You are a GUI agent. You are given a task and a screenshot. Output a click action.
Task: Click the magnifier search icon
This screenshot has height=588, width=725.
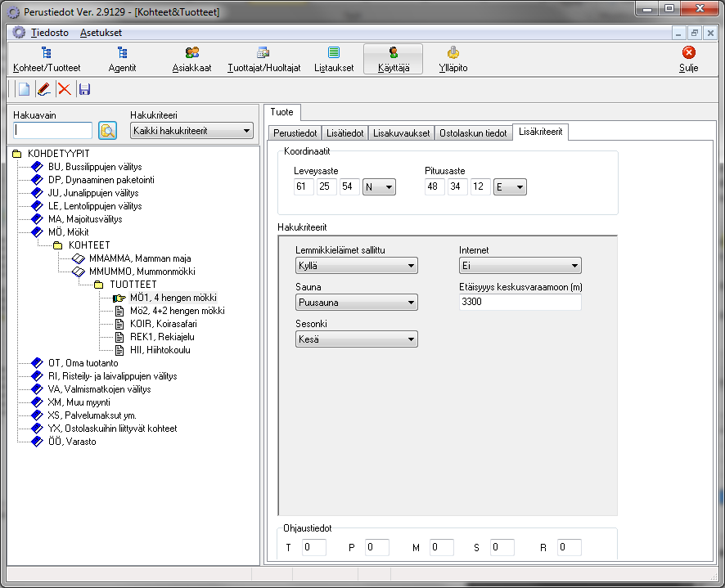tap(108, 131)
